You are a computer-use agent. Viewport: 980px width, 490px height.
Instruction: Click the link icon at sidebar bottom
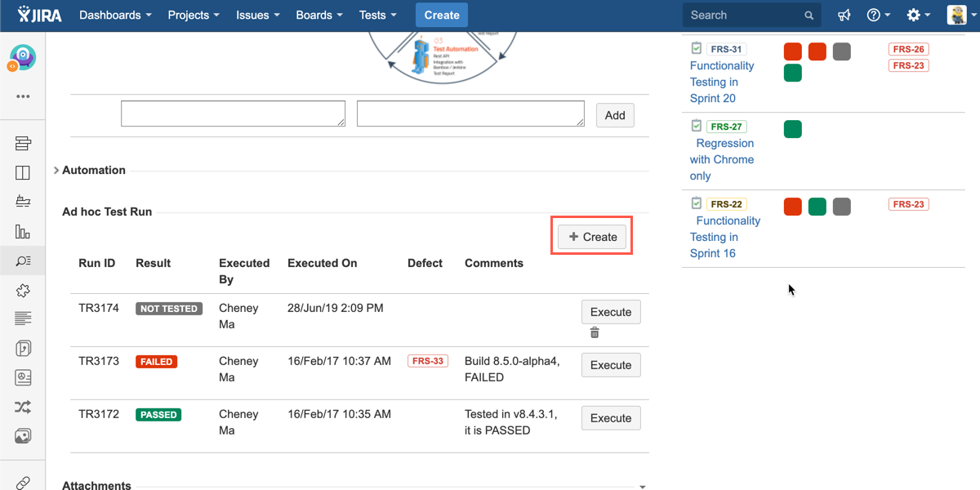coord(23,482)
